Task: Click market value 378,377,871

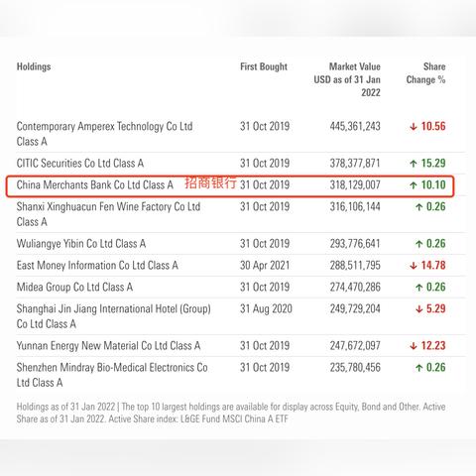Action: click(355, 164)
